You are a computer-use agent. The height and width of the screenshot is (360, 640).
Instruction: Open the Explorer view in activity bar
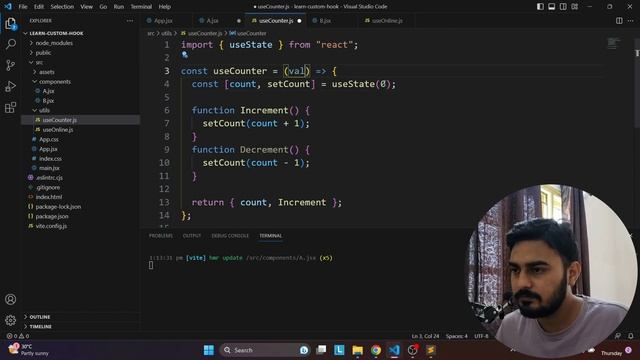[11, 24]
